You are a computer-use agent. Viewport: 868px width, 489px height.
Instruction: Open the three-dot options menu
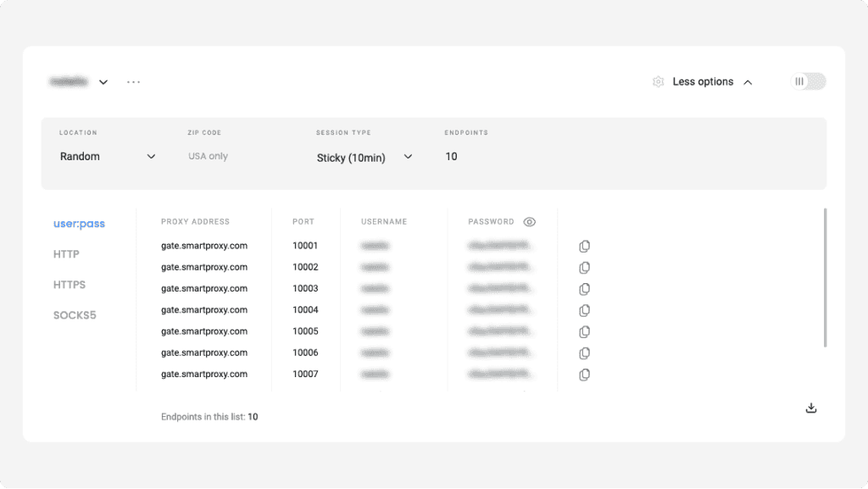click(x=133, y=81)
